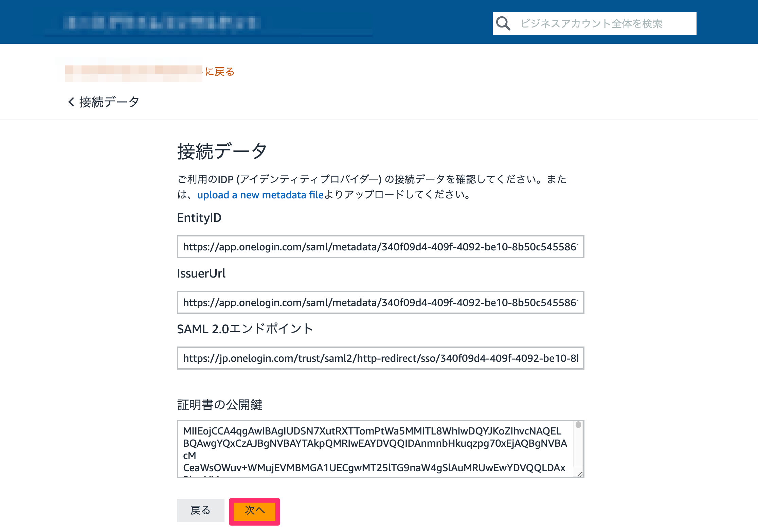Click the certificate textarea scrollbar thumb
This screenshot has width=758, height=532.
pyautogui.click(x=578, y=425)
